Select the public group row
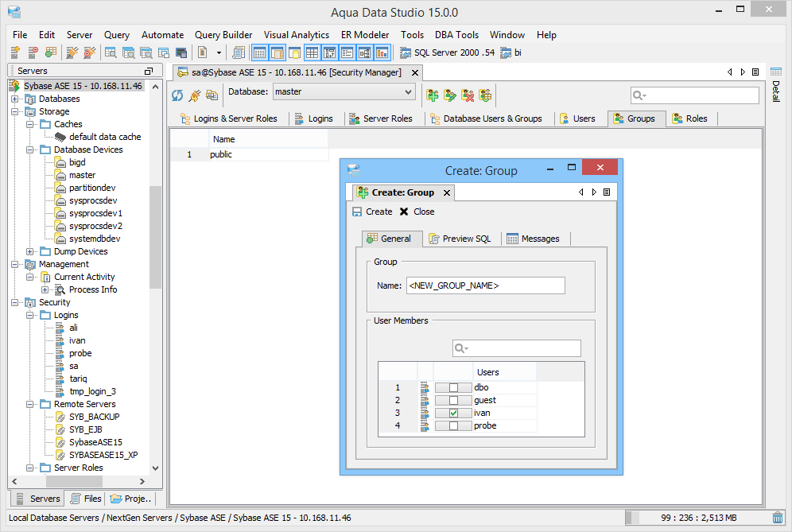 coord(250,154)
